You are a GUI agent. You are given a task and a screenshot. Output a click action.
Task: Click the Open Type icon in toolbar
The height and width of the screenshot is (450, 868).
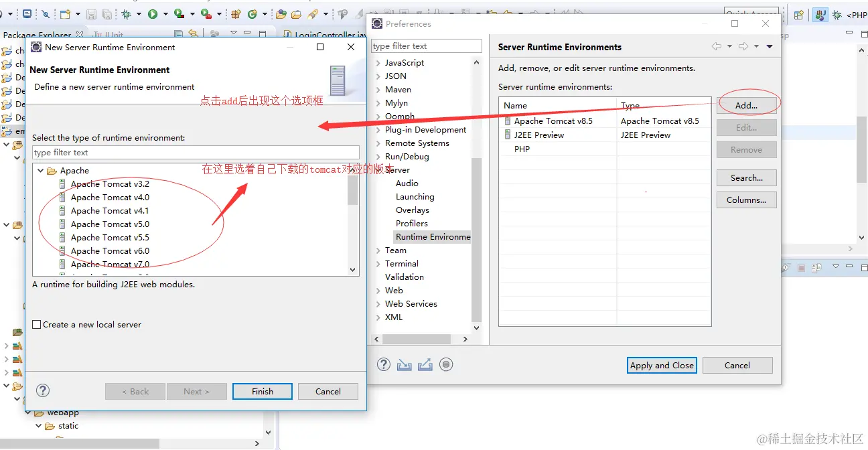(x=281, y=13)
